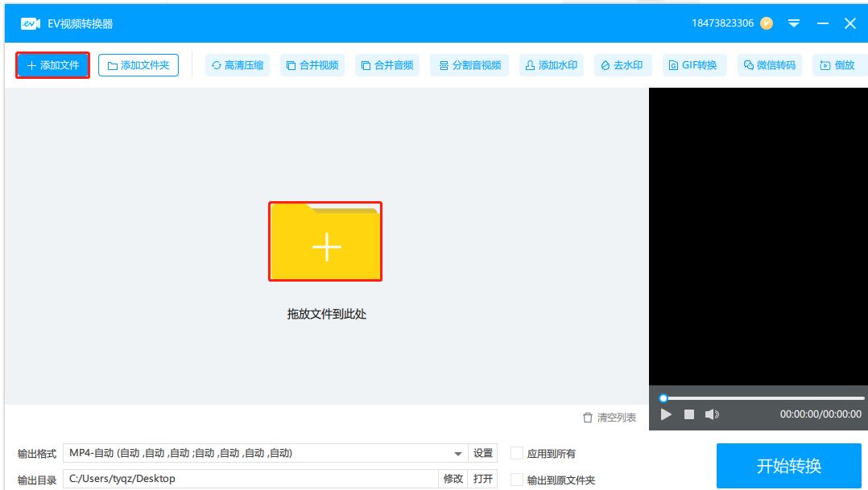
Task: Open the 合并音频 (merge audio) function
Action: [x=387, y=64]
